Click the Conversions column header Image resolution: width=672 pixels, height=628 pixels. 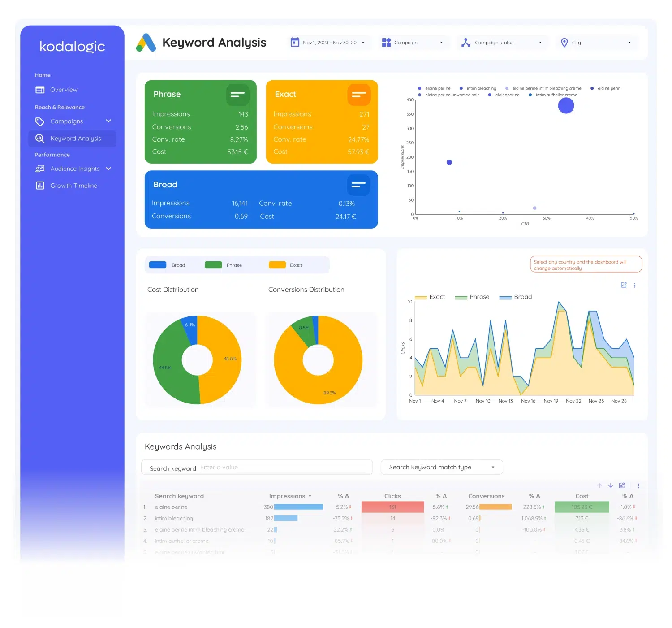(x=487, y=496)
